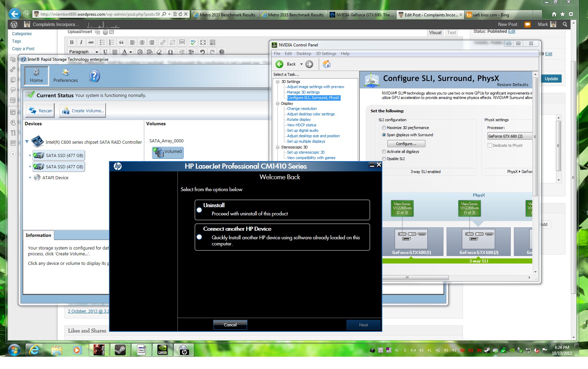The width and height of the screenshot is (588, 369).
Task: Choose Connect another HP Device option
Action: pyautogui.click(x=199, y=237)
